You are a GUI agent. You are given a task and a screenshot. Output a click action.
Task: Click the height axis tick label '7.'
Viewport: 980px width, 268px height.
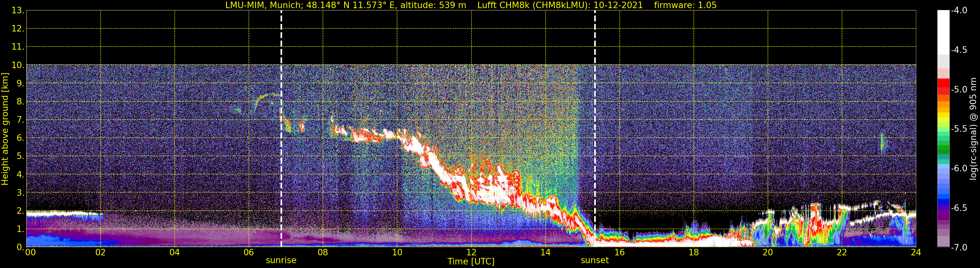click(x=20, y=120)
